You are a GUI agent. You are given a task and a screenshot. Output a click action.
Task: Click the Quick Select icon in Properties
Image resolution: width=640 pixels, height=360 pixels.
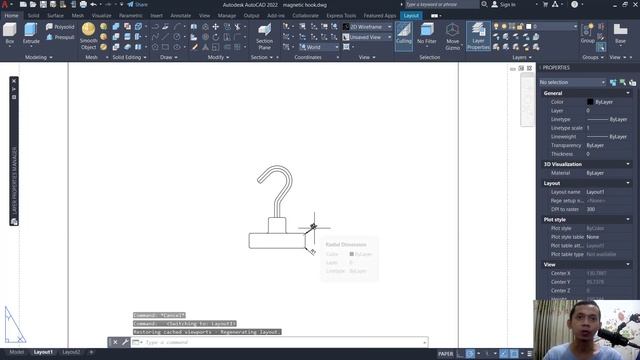[632, 82]
